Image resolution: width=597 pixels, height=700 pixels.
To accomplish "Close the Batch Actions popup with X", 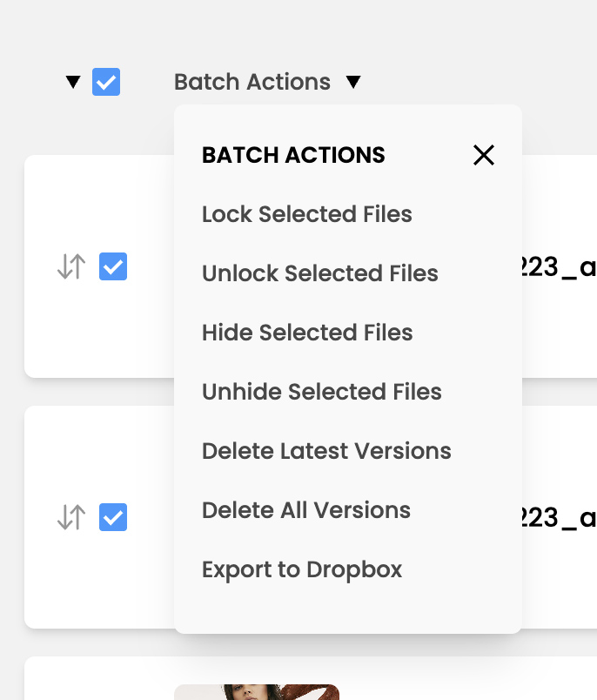I will click(484, 155).
